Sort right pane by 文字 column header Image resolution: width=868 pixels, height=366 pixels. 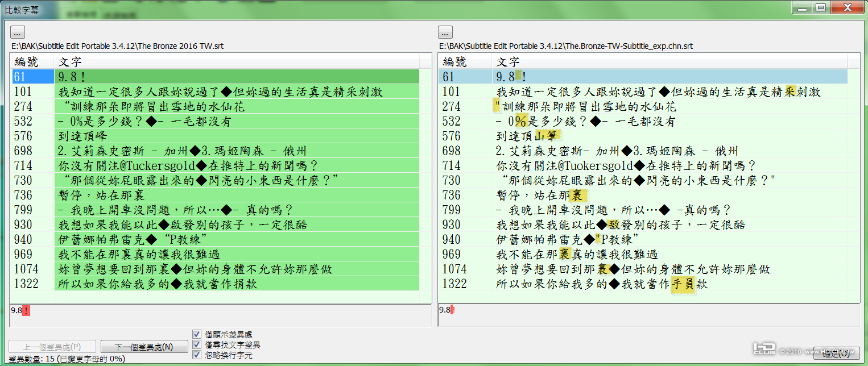[669, 61]
